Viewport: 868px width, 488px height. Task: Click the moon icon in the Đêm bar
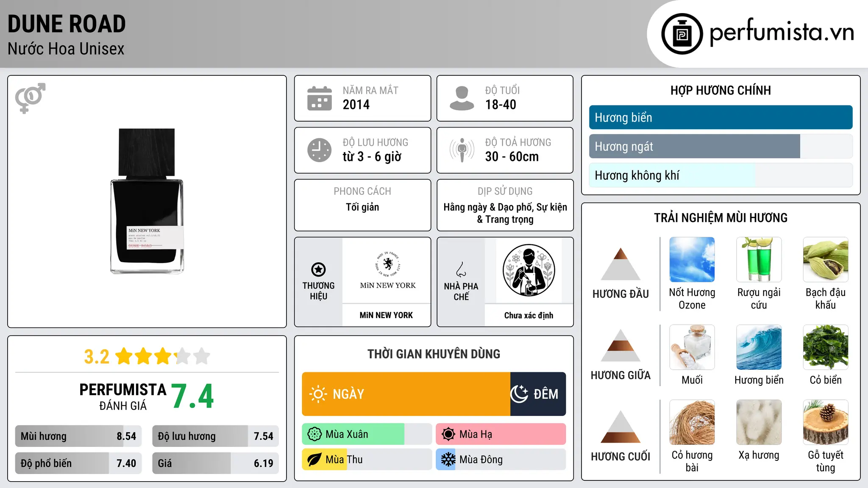tap(519, 394)
